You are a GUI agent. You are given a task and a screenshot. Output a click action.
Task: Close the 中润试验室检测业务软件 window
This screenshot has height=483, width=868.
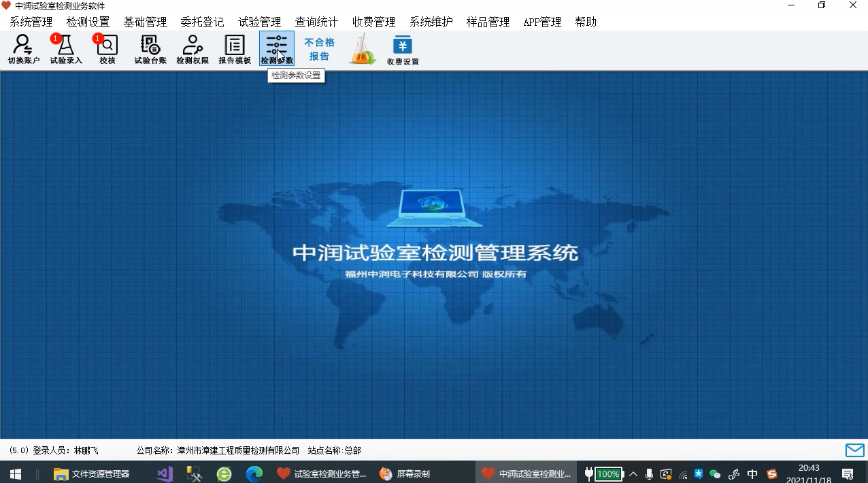coord(852,5)
